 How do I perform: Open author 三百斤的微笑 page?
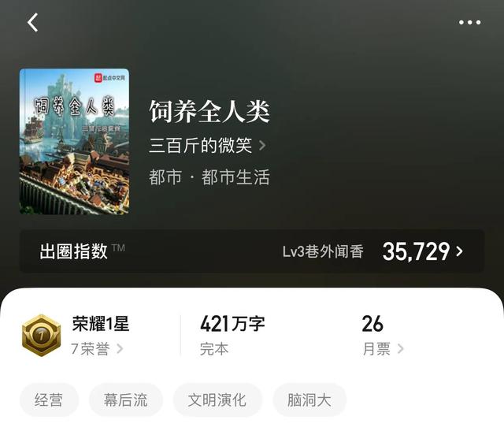(200, 145)
